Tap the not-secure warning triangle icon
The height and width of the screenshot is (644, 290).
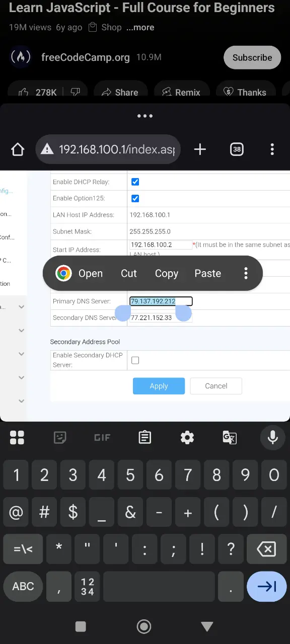[x=47, y=149]
